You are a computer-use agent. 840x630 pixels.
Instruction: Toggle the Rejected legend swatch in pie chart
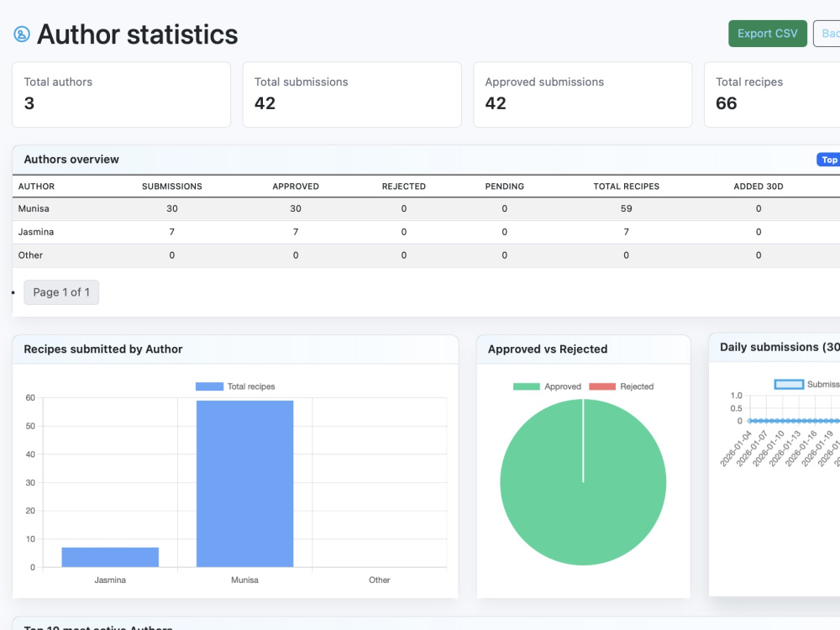(x=602, y=386)
